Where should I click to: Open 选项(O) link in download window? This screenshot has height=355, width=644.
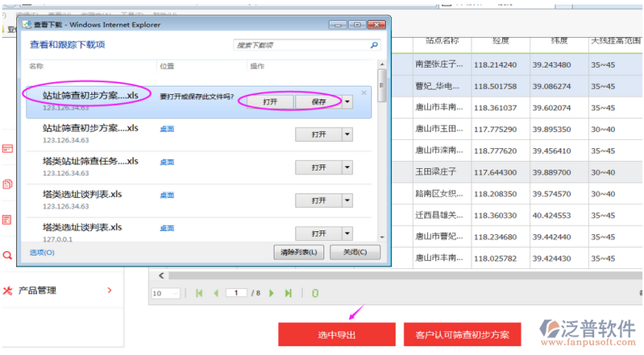[42, 253]
